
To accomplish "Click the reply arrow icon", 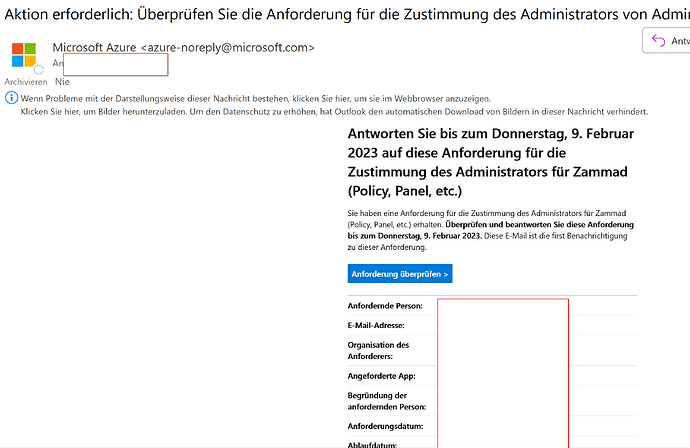I will tap(658, 40).
